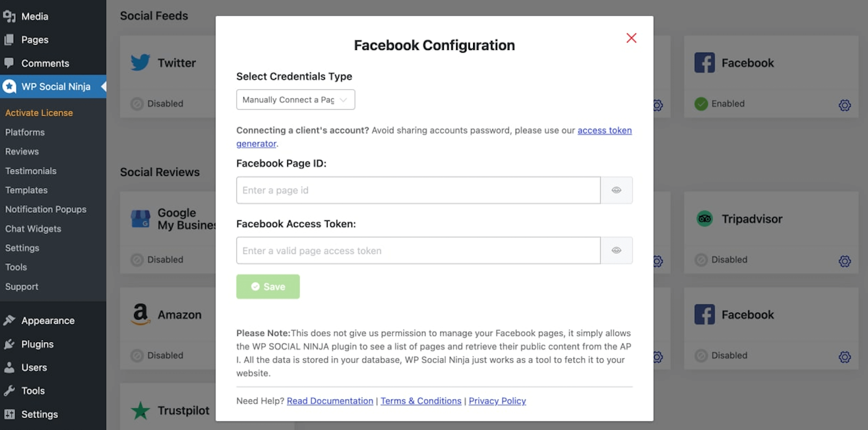Open the Privacy Policy link
This screenshot has width=868, height=430.
coord(497,401)
